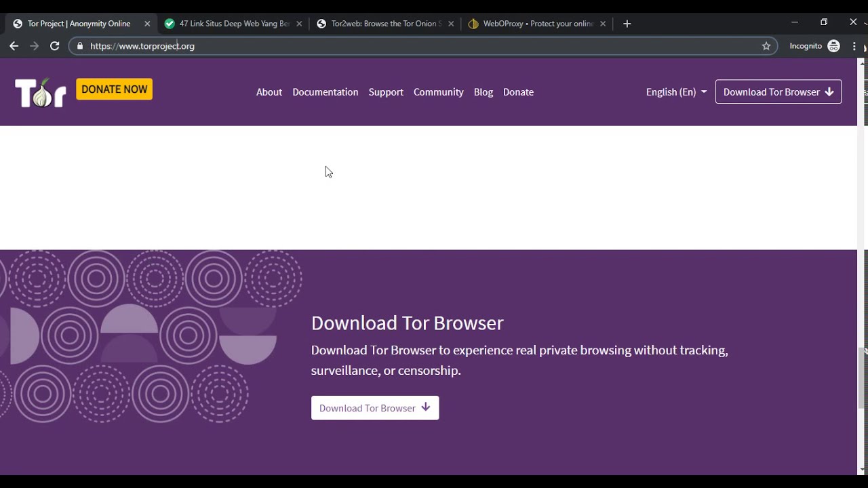
Task: Close the Tor2web tab
Action: click(x=451, y=24)
